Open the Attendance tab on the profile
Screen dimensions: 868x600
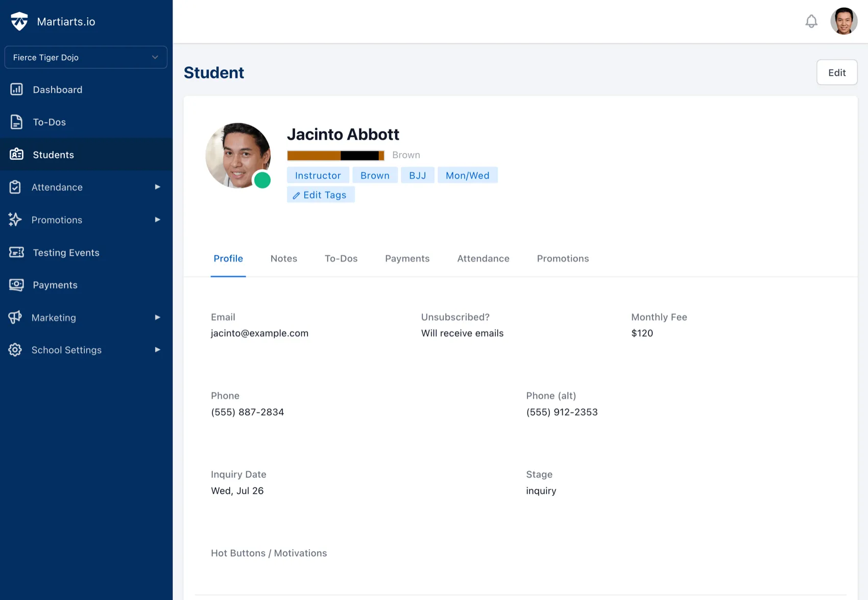coord(483,258)
